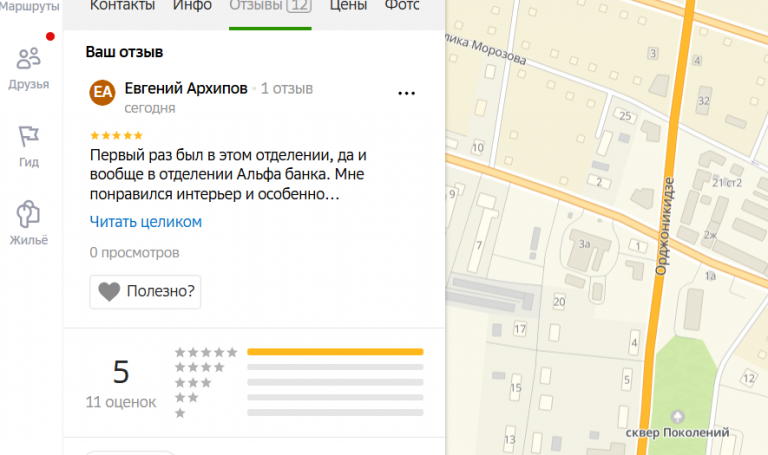Viewport: 768px width, 455px height.
Task: Click the сквер Поколений label on map
Action: point(677,433)
